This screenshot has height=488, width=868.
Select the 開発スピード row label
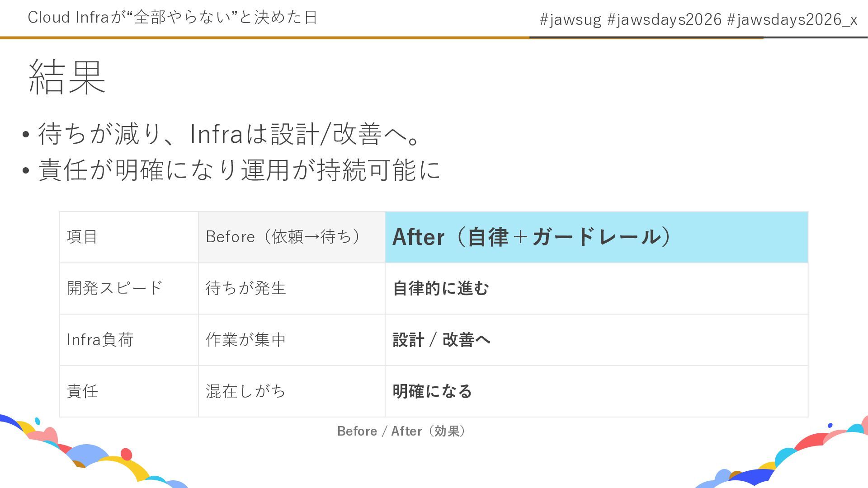pyautogui.click(x=114, y=288)
